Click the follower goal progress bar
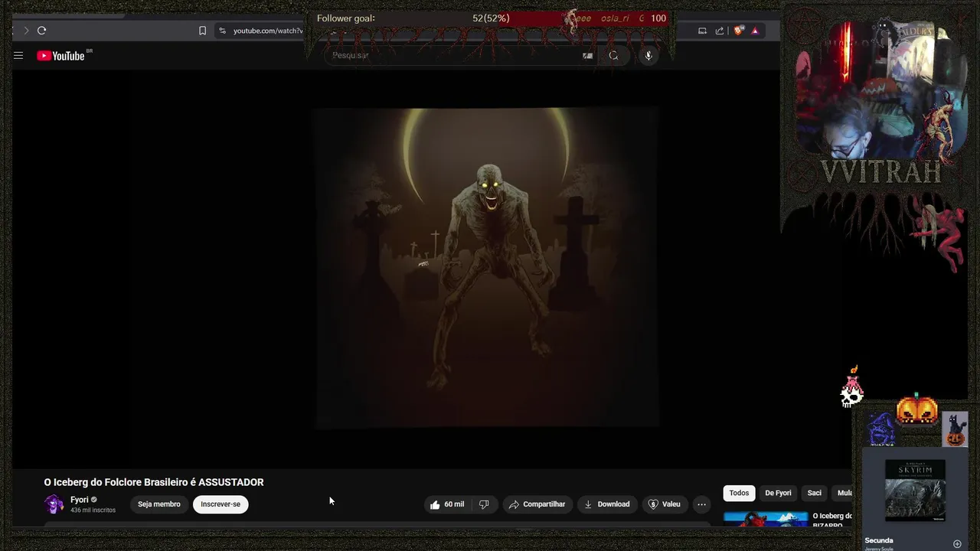 click(x=490, y=18)
